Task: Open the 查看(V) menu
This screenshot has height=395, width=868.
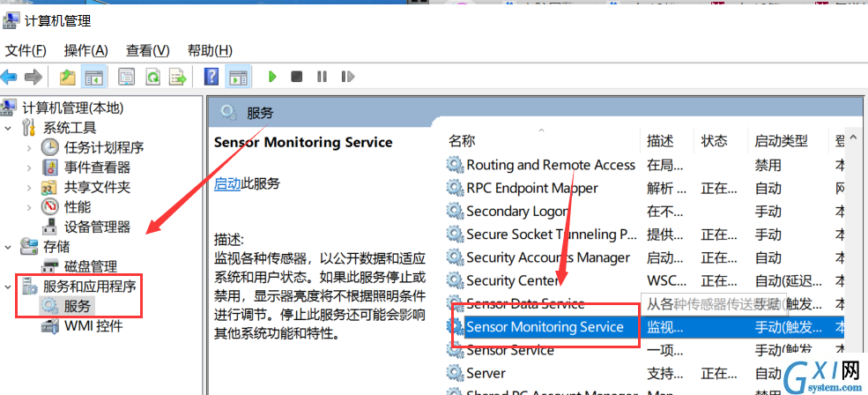Action: [x=147, y=50]
